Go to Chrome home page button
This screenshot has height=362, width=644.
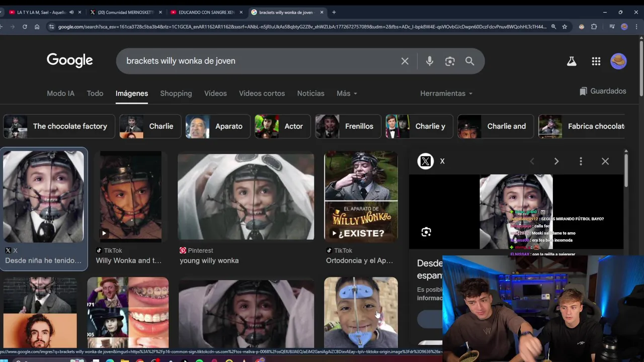37,27
